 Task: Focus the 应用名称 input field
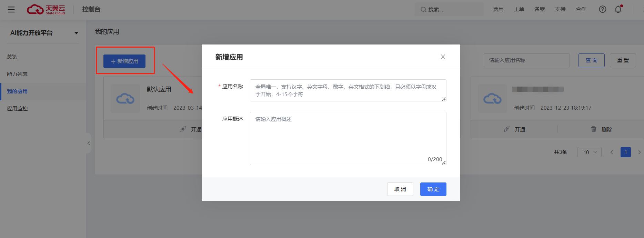point(348,90)
